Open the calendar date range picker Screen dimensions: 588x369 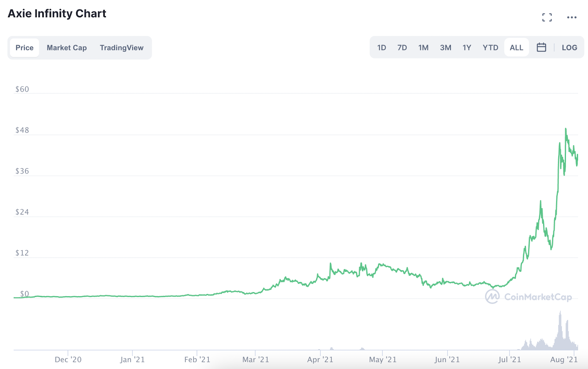click(541, 47)
